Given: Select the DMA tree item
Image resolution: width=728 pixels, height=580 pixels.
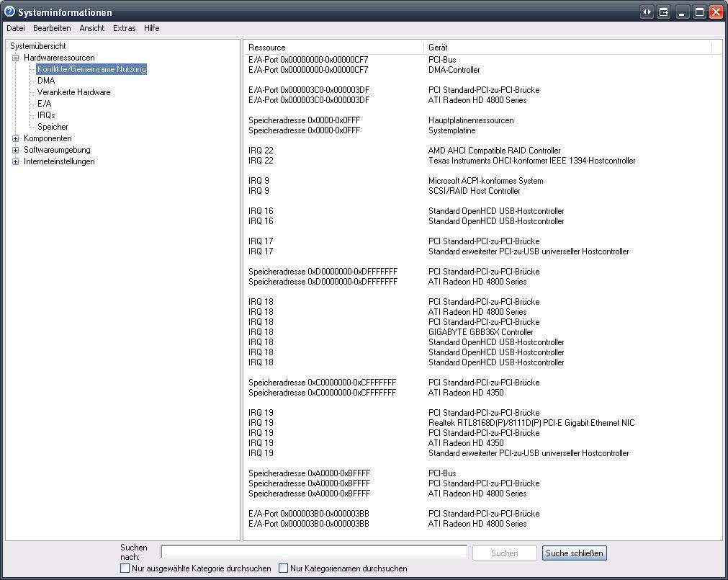Looking at the screenshot, I should pyautogui.click(x=46, y=81).
